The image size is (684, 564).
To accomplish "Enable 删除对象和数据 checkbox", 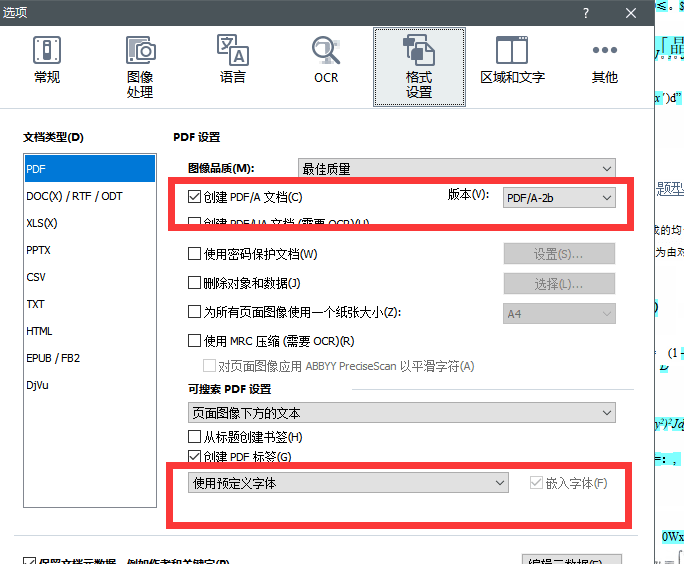I will pos(194,283).
